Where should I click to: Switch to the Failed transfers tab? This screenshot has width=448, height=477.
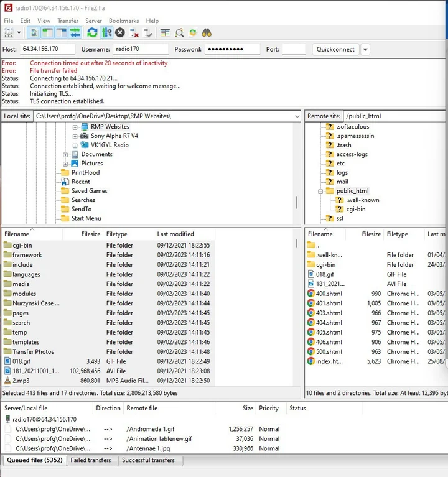point(91,460)
